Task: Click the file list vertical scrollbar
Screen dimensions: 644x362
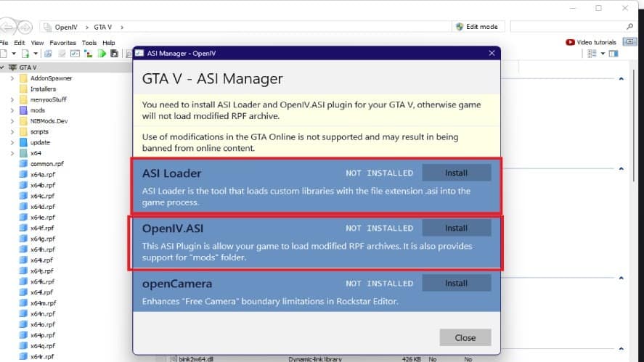Action: pos(634,126)
